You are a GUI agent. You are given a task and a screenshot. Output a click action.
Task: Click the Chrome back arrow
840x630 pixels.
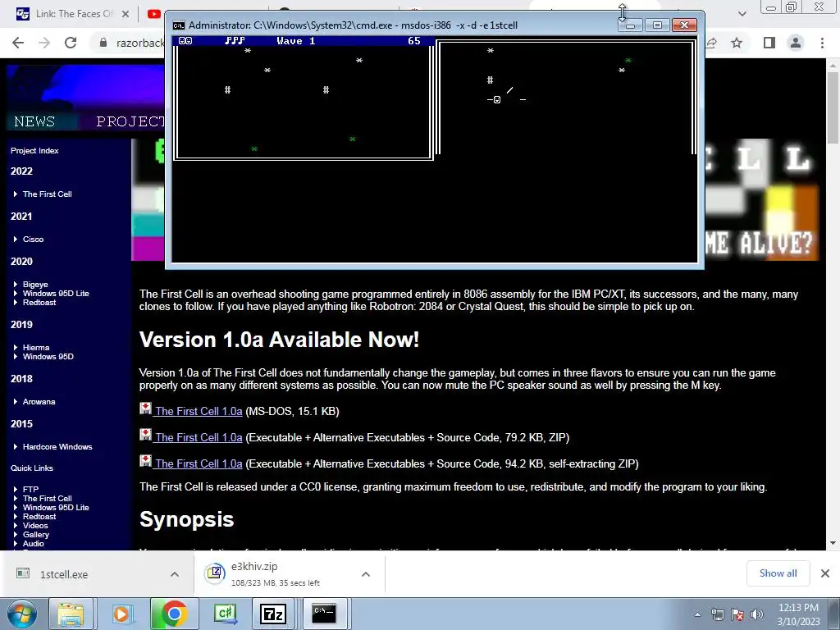[x=18, y=43]
